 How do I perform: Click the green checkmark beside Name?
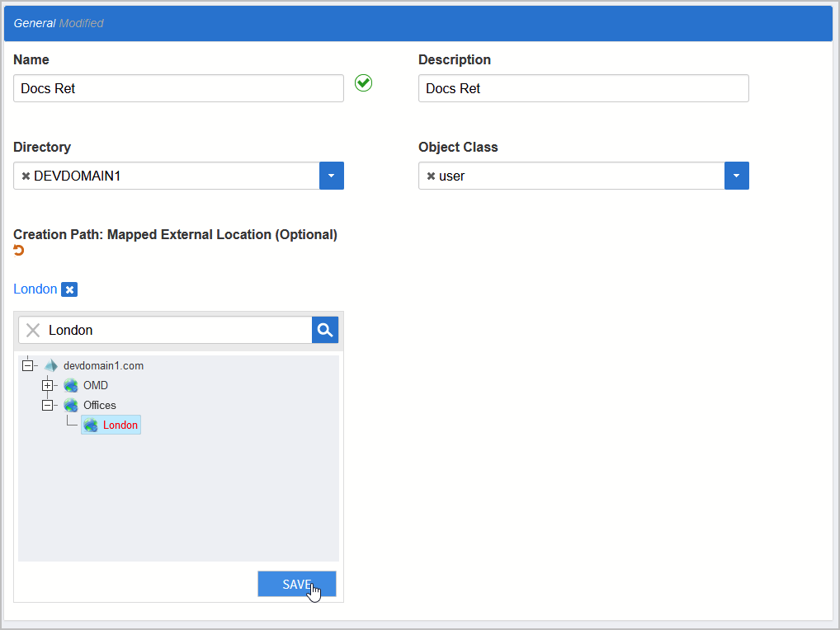[x=363, y=82]
